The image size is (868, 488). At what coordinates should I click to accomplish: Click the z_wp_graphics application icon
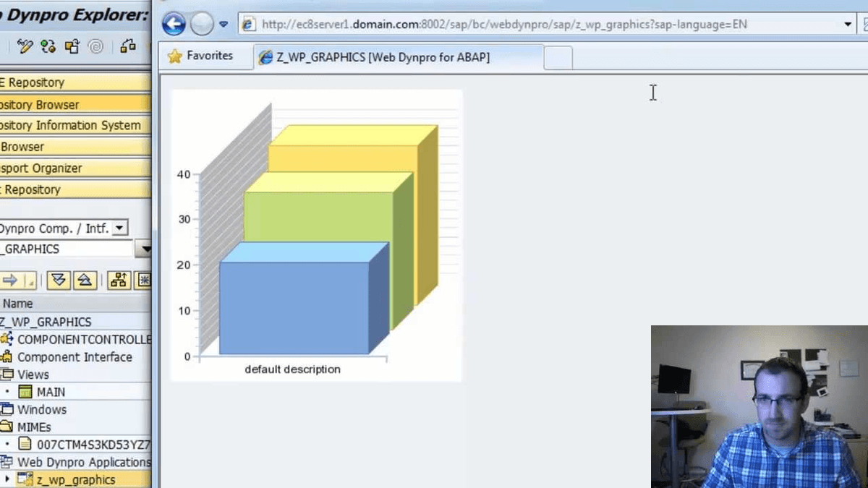tap(25, 479)
